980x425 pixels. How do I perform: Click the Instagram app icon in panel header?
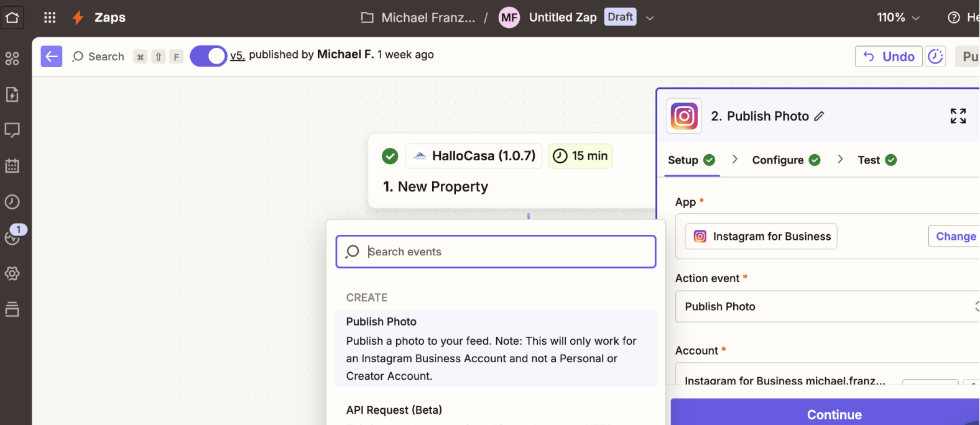coord(684,116)
